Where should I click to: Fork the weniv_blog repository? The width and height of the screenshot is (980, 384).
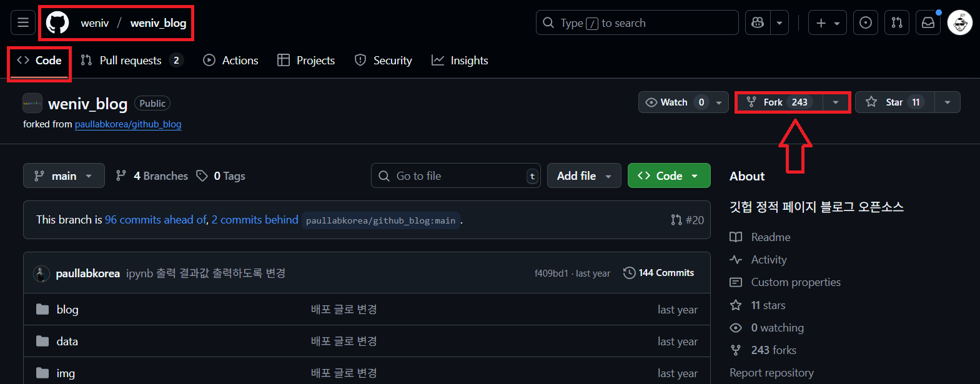click(x=780, y=102)
